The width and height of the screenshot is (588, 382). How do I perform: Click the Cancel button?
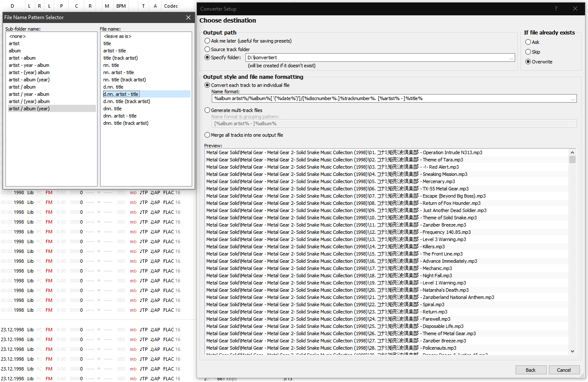point(564,370)
